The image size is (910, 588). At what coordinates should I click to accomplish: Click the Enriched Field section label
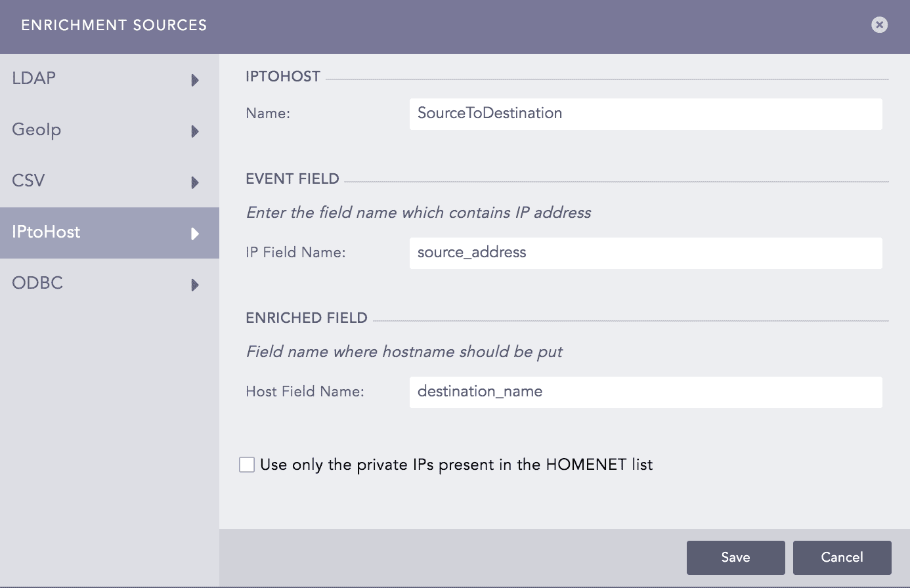pos(306,318)
